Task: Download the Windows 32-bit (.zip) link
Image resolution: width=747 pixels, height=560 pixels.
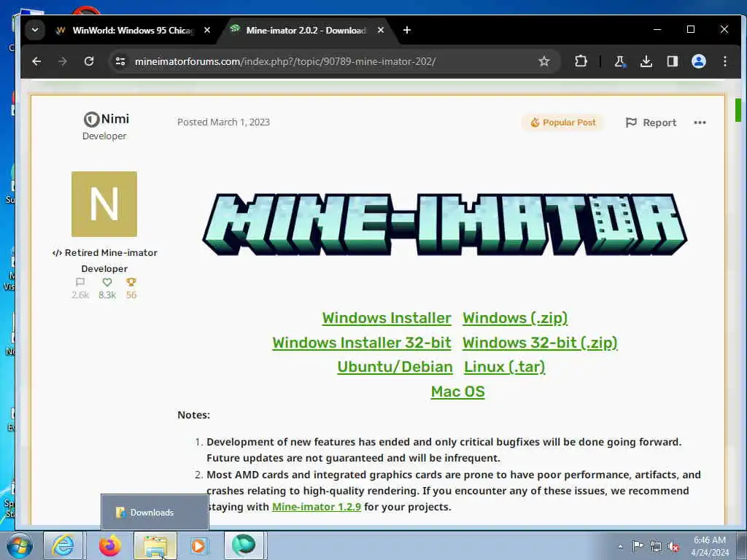Action: coord(540,343)
